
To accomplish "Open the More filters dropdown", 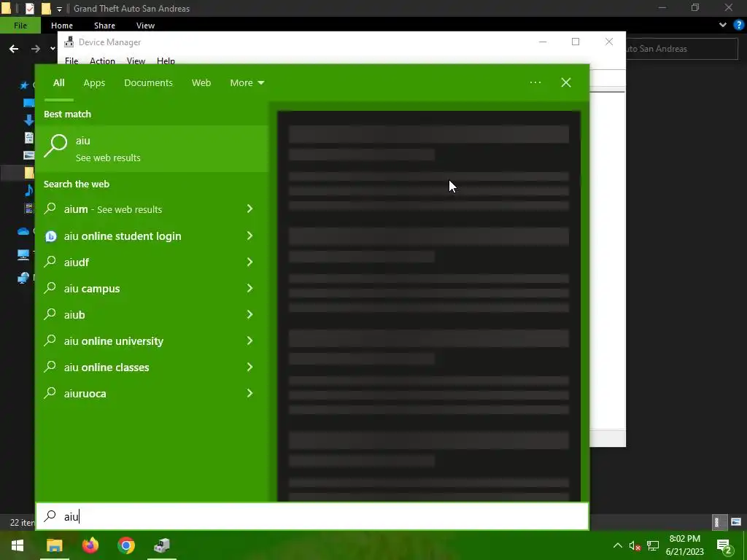I will [247, 83].
